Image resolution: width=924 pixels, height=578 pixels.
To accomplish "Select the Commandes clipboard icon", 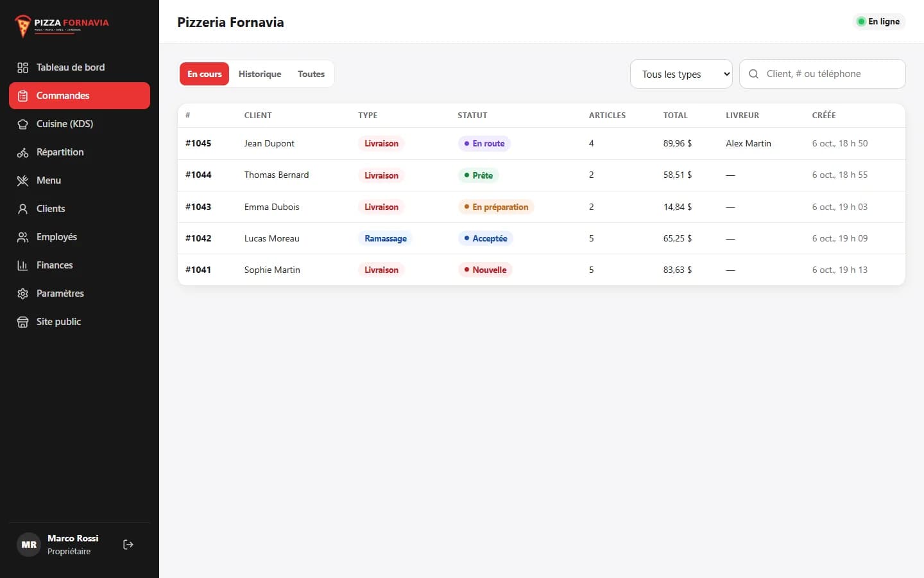I will point(22,96).
